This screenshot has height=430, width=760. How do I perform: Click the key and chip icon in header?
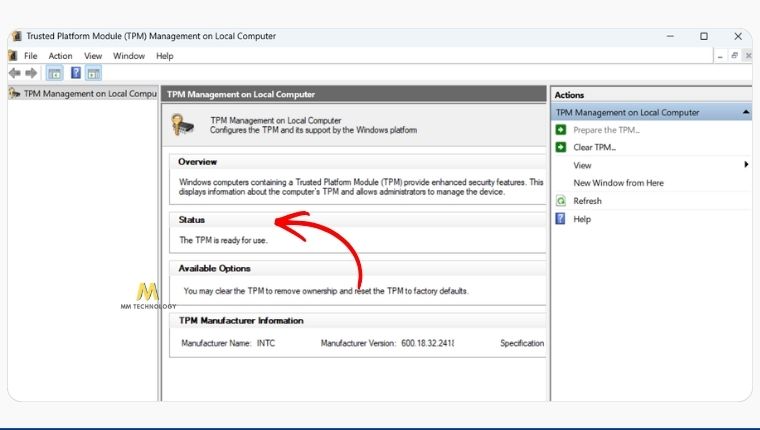(x=182, y=125)
